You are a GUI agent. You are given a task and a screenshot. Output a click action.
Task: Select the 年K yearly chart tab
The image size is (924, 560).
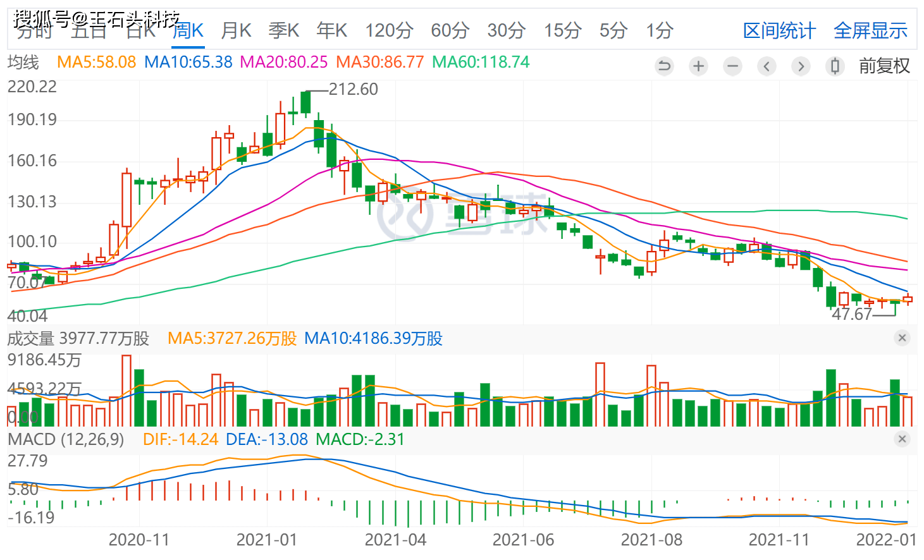click(332, 30)
